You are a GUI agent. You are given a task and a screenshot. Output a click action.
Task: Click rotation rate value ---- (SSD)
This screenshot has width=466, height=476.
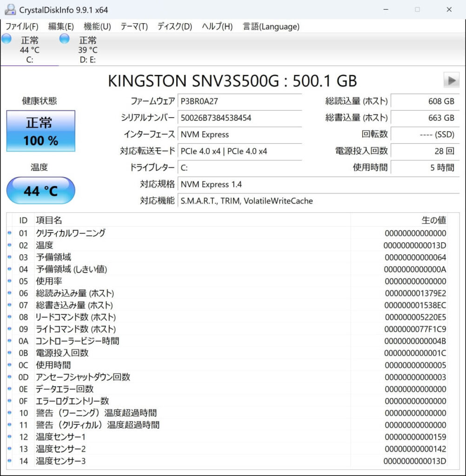pyautogui.click(x=425, y=134)
